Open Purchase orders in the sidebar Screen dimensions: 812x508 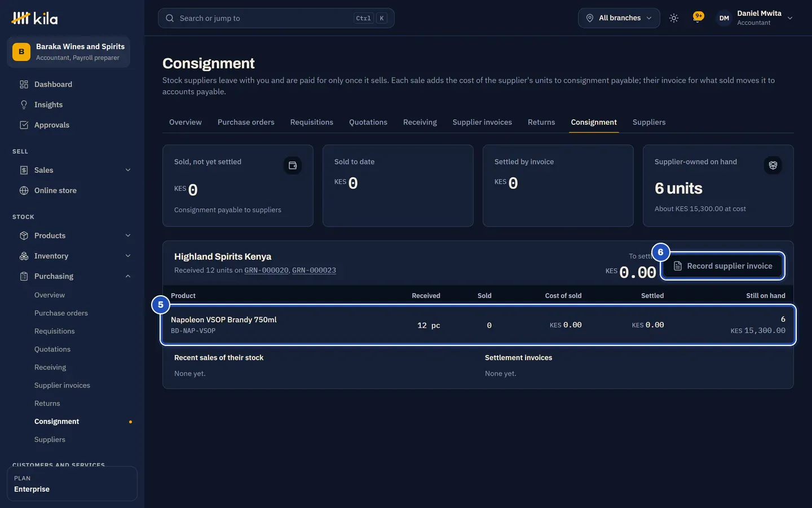(61, 313)
